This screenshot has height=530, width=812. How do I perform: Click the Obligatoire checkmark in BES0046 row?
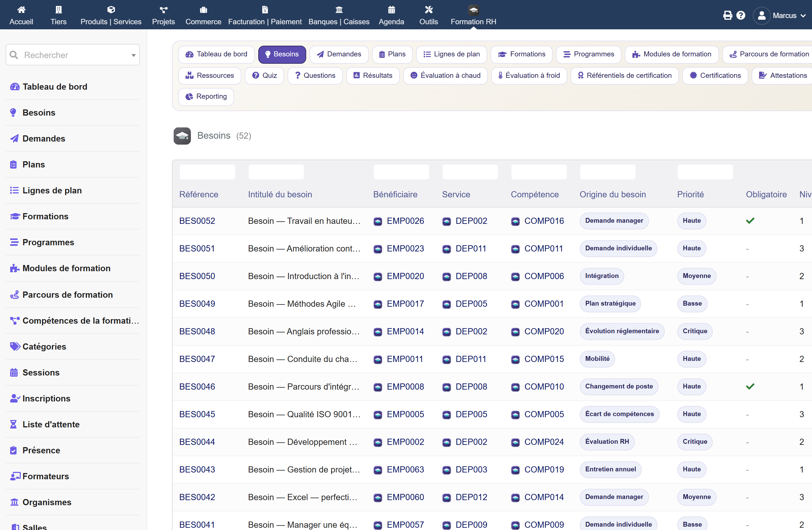tap(750, 387)
